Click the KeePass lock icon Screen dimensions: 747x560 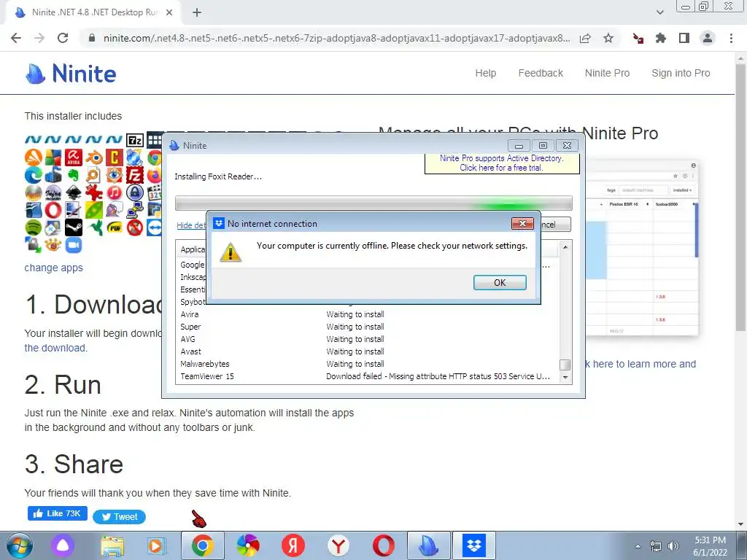[x=135, y=192]
